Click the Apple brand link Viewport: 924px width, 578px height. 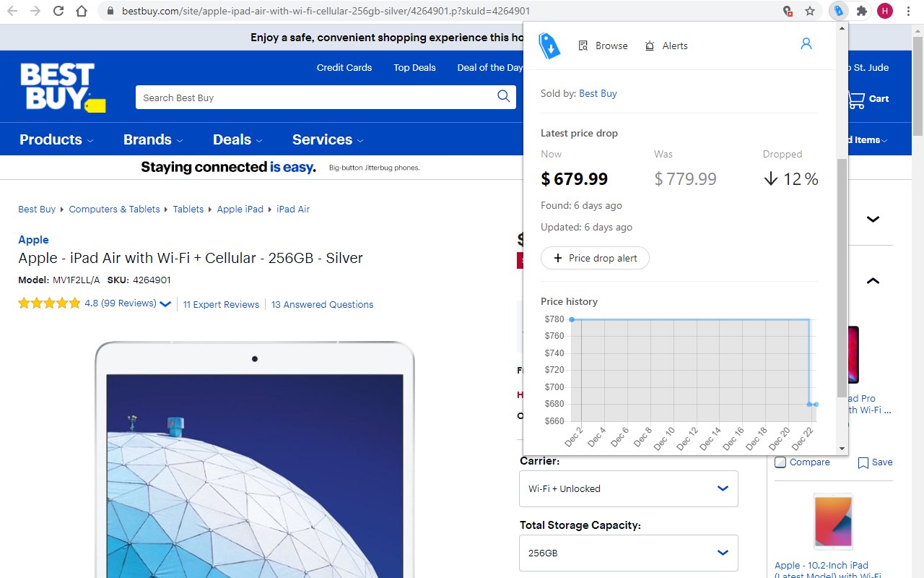coord(33,239)
